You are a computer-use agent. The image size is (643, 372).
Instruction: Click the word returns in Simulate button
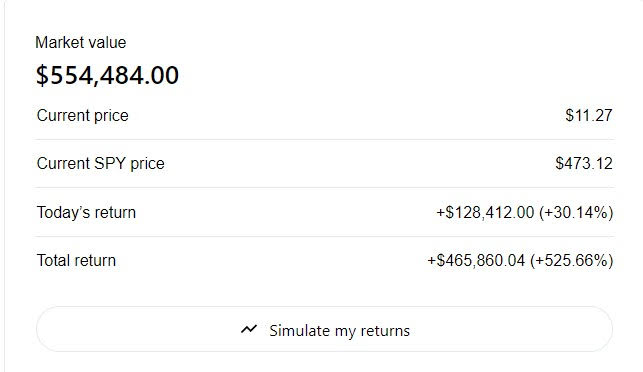click(385, 331)
